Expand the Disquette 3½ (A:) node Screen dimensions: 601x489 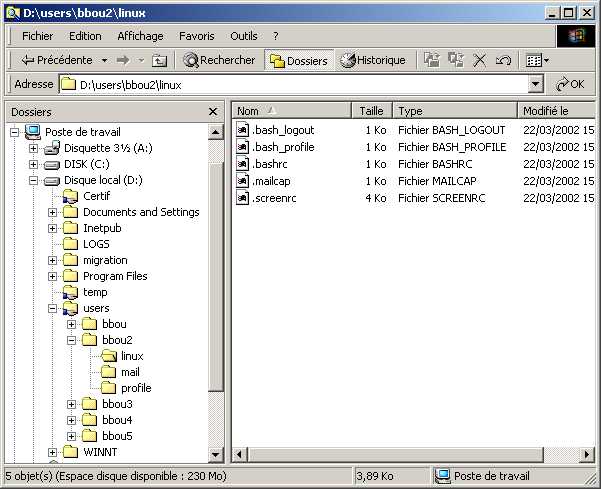[33, 148]
